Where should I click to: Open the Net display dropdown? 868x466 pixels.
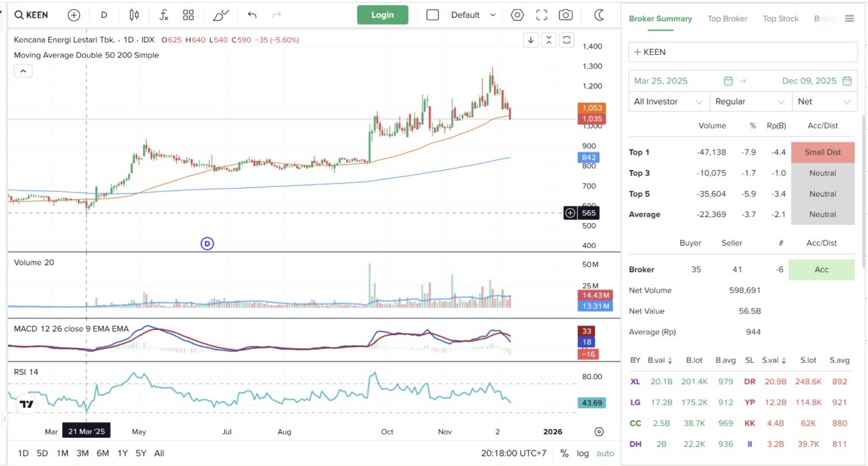pyautogui.click(x=824, y=102)
